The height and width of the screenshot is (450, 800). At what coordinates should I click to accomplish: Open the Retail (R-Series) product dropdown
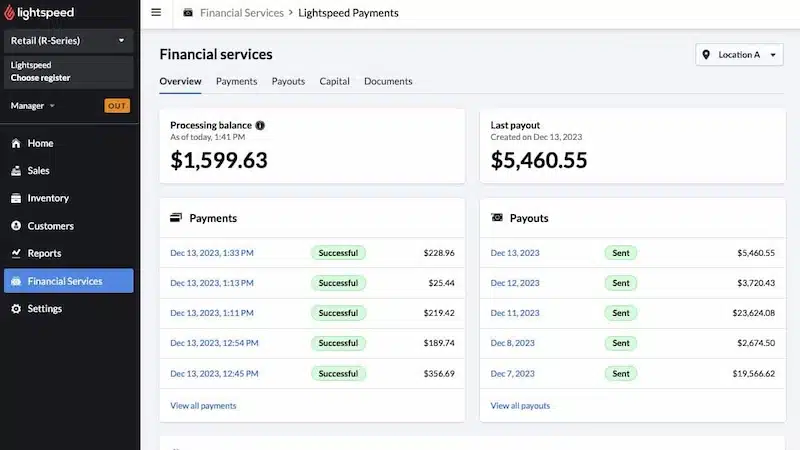coord(68,41)
